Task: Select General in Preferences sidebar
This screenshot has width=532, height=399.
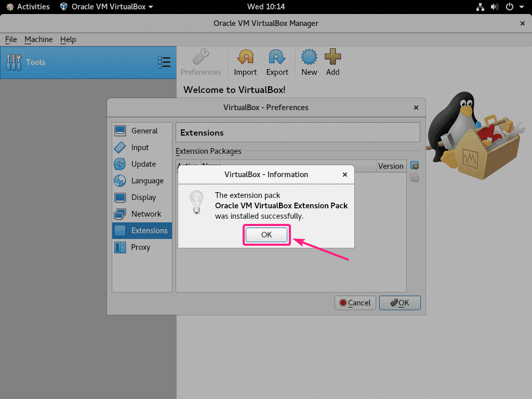Action: 142,130
